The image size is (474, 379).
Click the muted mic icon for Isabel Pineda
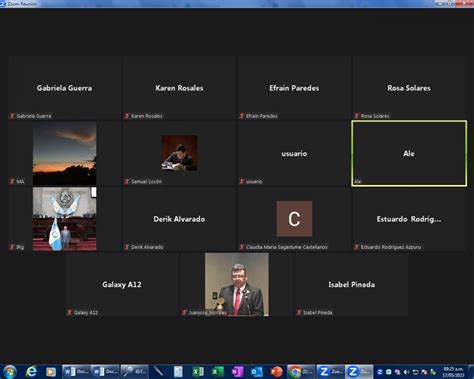tap(299, 312)
